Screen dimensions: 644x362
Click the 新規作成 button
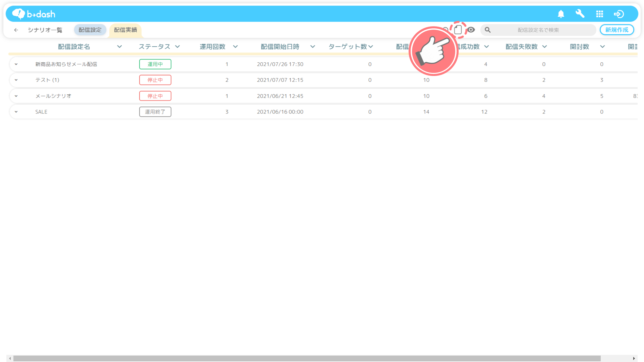pyautogui.click(x=617, y=30)
